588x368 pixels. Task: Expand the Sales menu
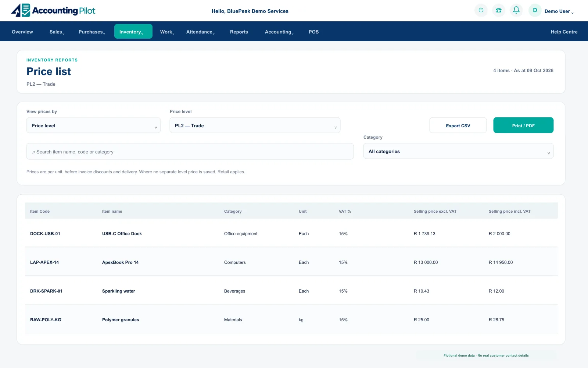[x=57, y=32]
